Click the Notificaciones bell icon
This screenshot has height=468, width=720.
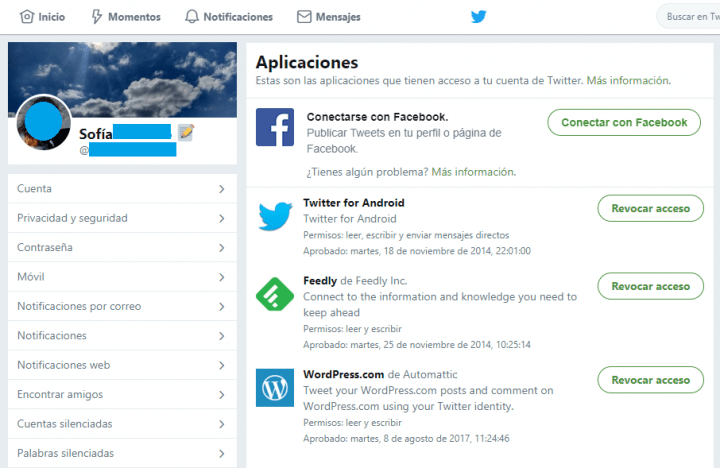pyautogui.click(x=191, y=17)
